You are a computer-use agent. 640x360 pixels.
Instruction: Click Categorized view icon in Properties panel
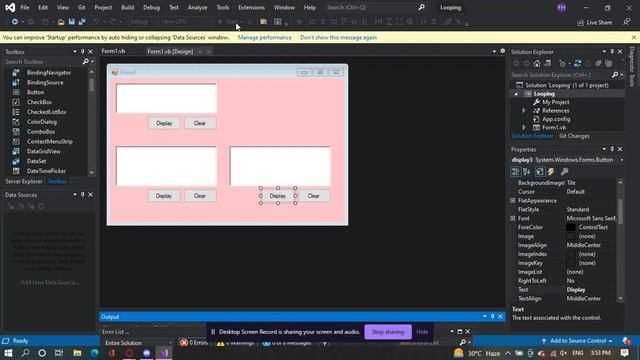point(516,172)
